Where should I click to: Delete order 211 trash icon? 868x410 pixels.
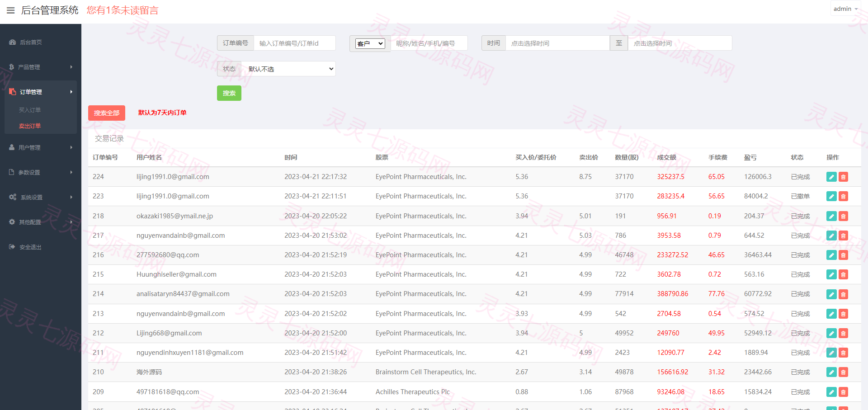[843, 353]
